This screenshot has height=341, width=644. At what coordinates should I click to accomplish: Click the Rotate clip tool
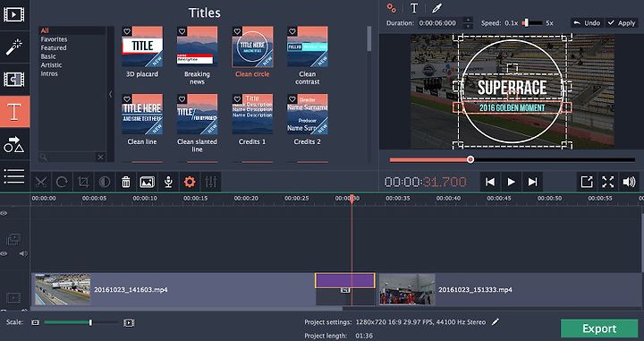click(x=62, y=182)
